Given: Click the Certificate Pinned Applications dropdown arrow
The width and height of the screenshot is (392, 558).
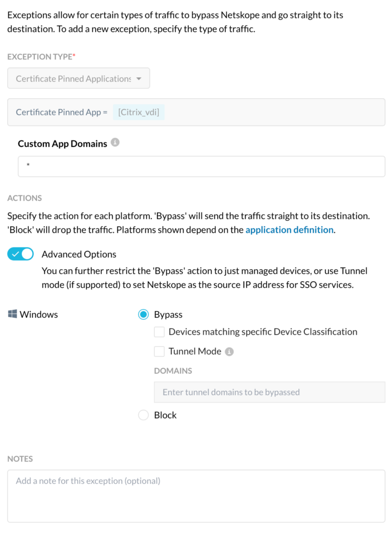Looking at the screenshot, I should tap(139, 77).
